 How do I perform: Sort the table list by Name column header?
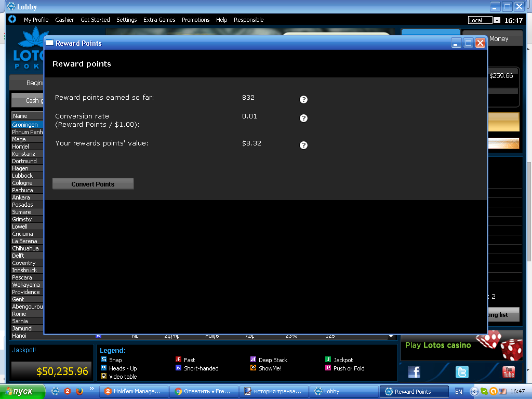click(x=28, y=116)
